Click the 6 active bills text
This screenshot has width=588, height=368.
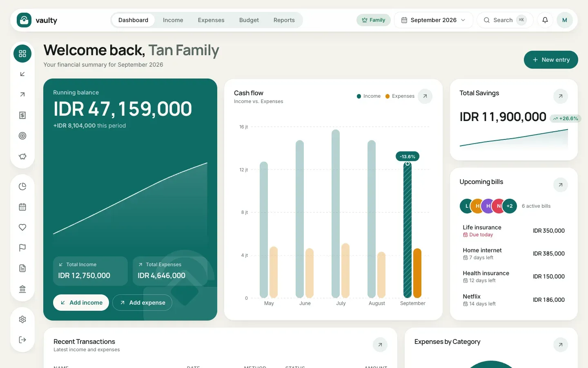(x=536, y=206)
